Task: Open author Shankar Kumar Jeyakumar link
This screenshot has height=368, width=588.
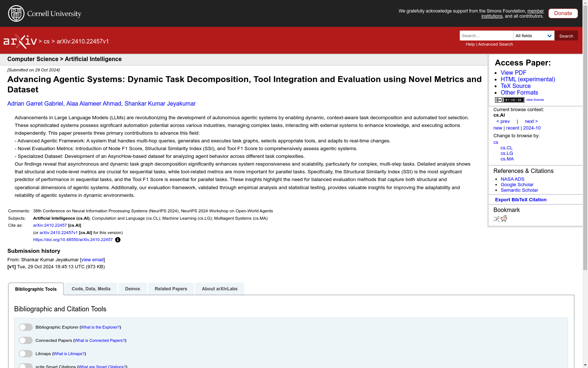Action: click(x=160, y=104)
